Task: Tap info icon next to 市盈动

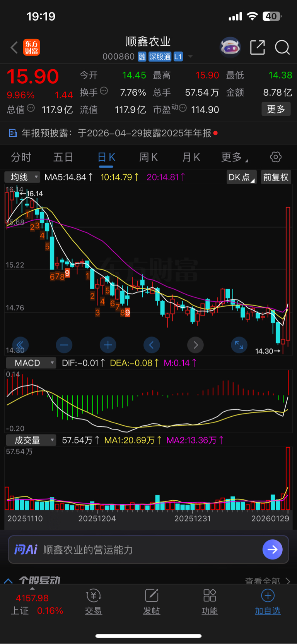Action: coord(183,108)
